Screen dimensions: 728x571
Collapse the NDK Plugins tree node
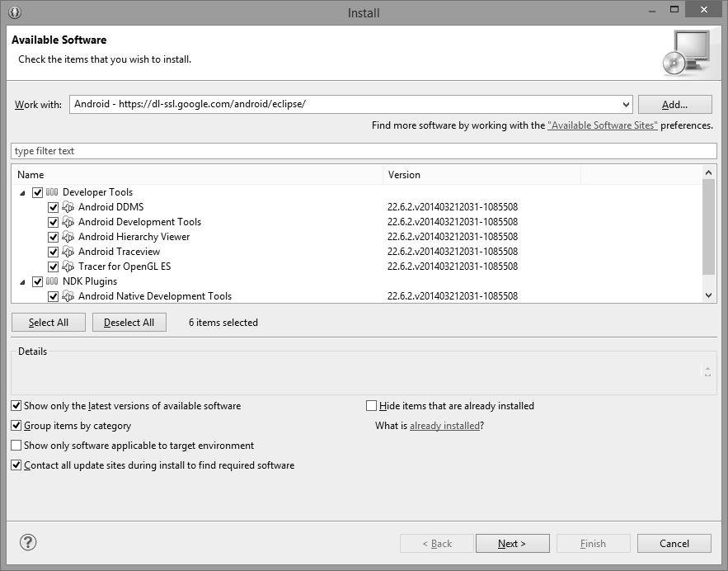22,282
